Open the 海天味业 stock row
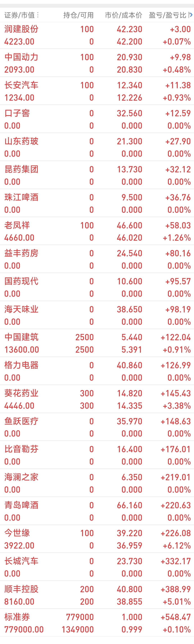The image size is (194, 644). click(x=97, y=315)
